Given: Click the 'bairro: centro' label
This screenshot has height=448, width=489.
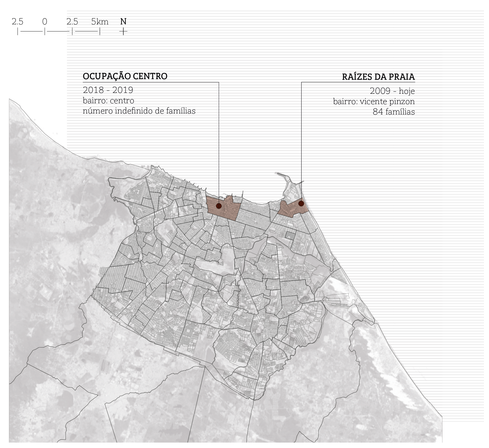Looking at the screenshot, I should 108,100.
